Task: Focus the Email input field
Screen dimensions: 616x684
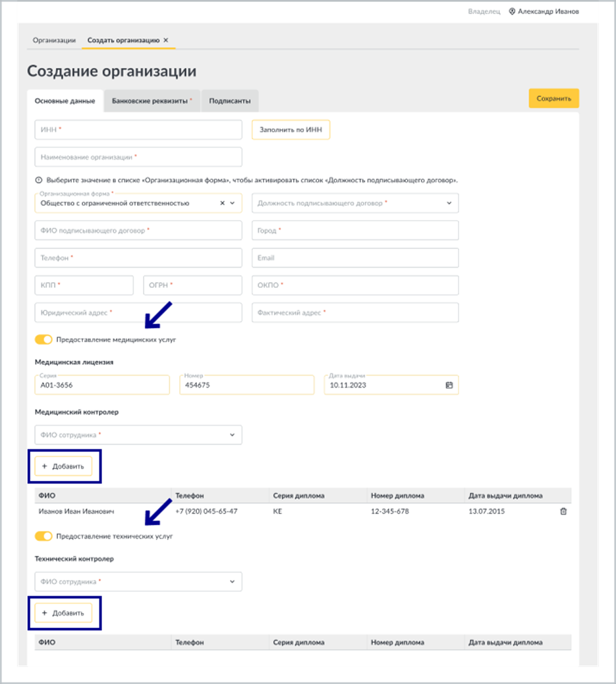Action: (355, 258)
